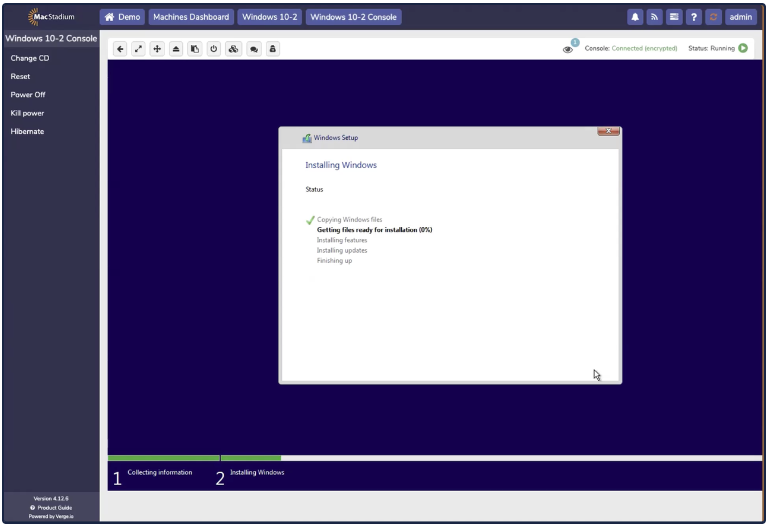This screenshot has width=766, height=524.
Task: Open the Product Guide link
Action: pos(52,507)
